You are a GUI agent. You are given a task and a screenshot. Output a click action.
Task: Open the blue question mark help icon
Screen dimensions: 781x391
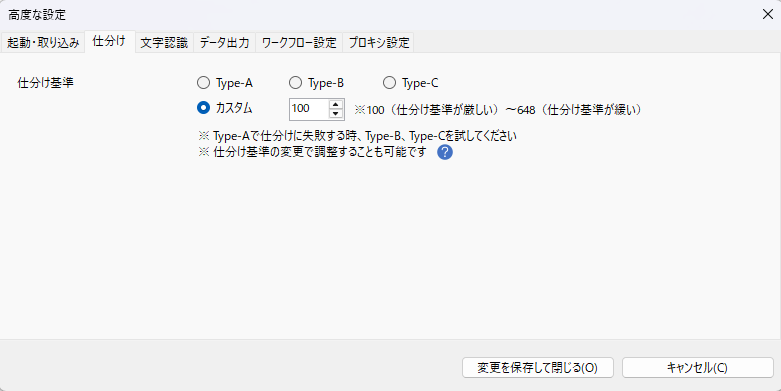pyautogui.click(x=445, y=152)
